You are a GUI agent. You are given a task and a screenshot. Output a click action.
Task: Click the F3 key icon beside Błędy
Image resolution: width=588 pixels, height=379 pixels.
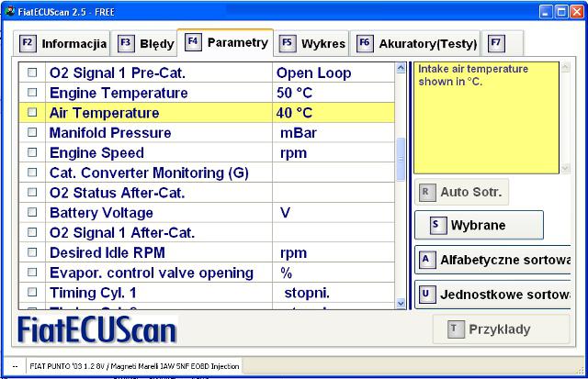126,43
